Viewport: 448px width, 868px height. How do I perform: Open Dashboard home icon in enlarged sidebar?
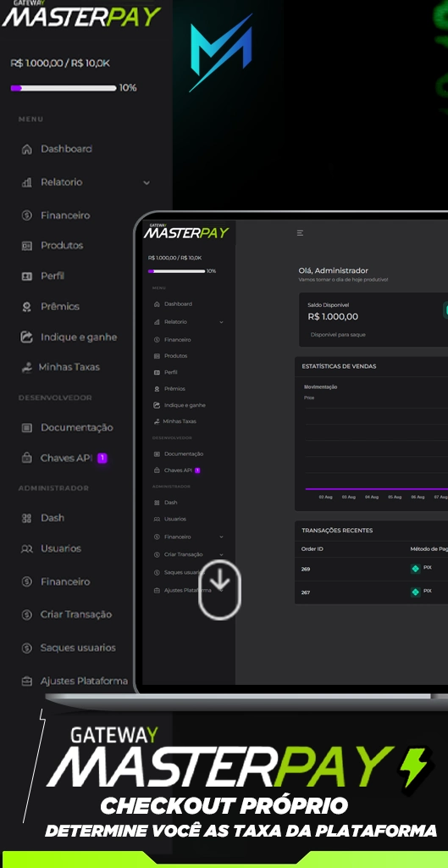26,149
